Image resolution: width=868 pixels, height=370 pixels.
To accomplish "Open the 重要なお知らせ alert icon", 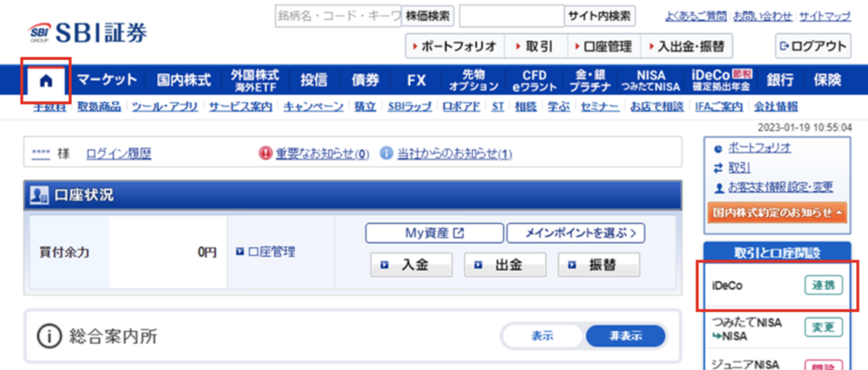I will point(265,153).
